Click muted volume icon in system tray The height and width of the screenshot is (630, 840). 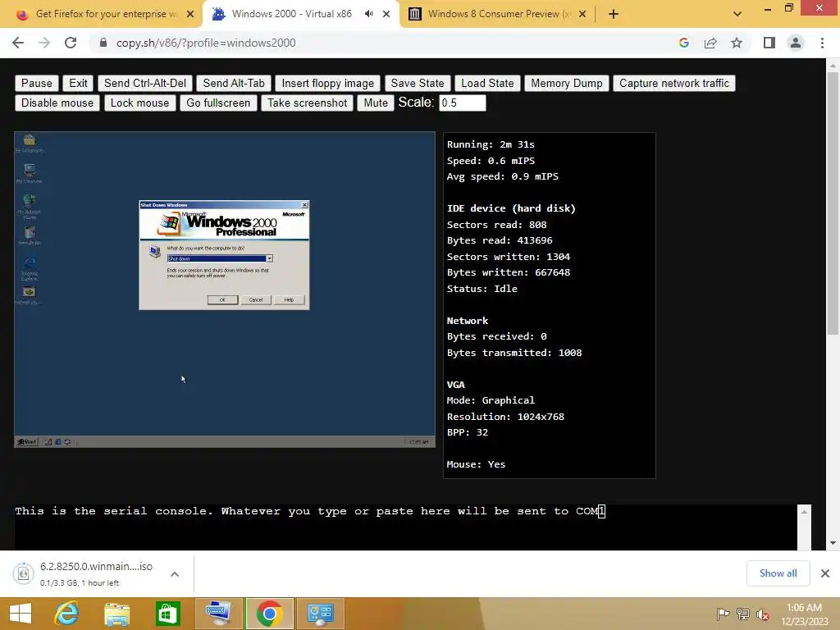point(763,614)
